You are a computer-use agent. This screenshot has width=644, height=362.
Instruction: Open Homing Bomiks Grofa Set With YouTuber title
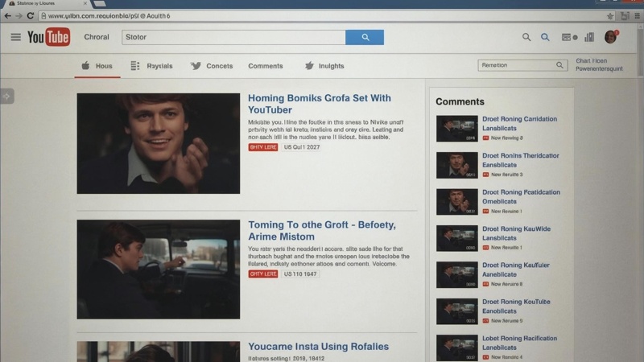pos(319,104)
